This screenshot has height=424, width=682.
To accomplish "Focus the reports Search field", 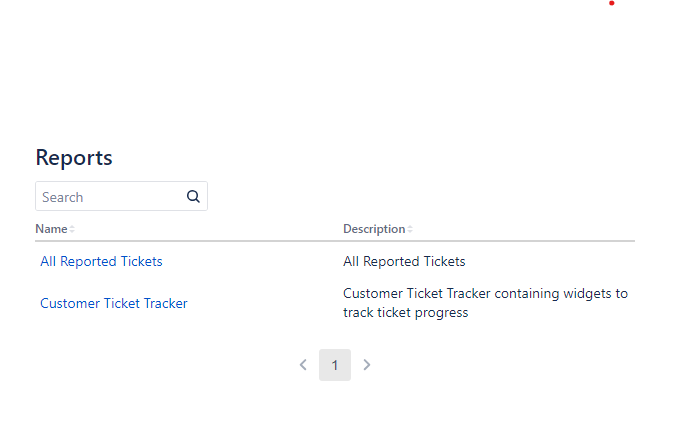I will [x=121, y=197].
